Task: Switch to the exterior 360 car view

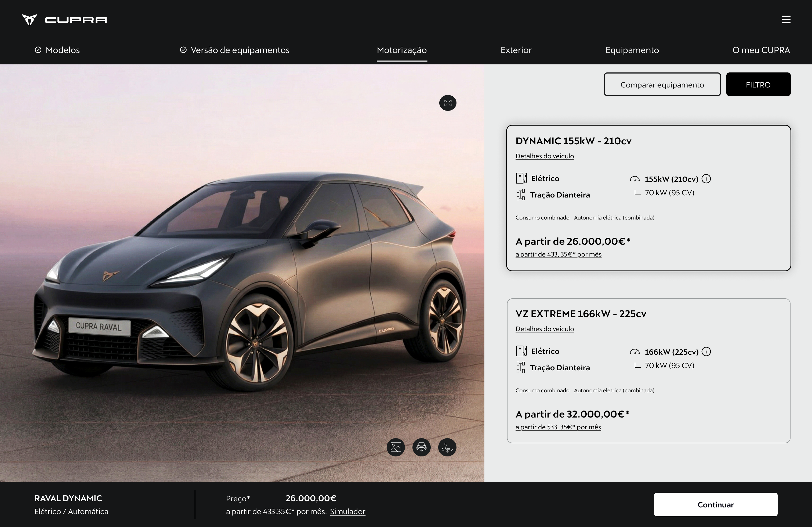Action: (421, 447)
